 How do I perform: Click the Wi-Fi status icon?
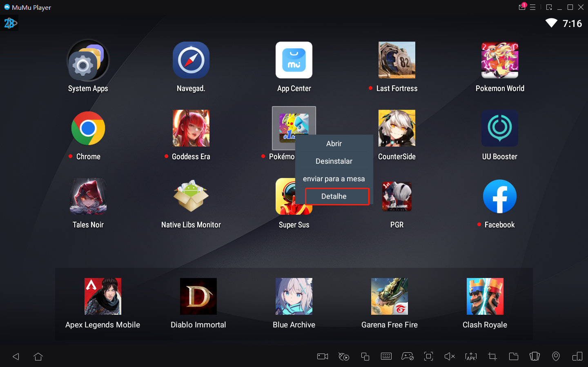552,23
